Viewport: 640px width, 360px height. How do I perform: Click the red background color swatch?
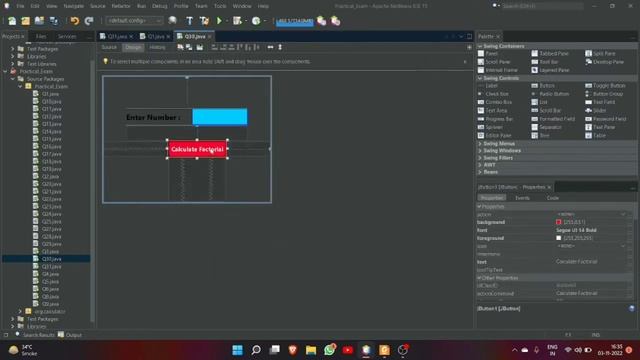558,222
